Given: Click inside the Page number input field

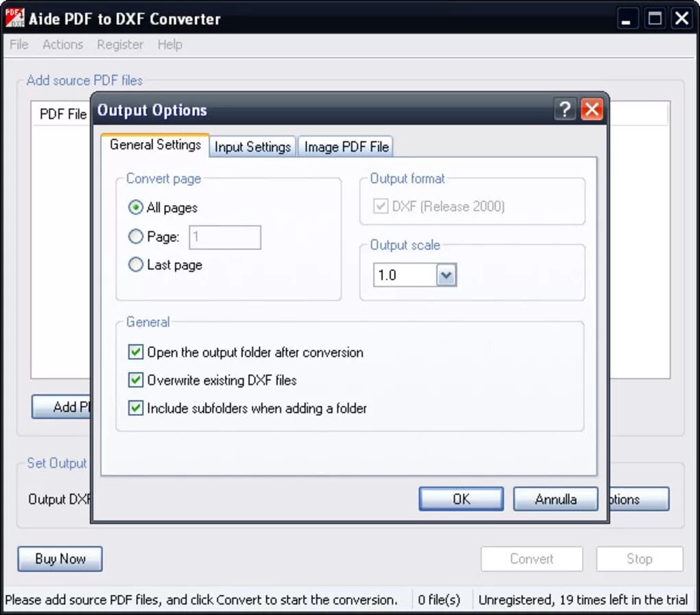Looking at the screenshot, I should (x=224, y=237).
